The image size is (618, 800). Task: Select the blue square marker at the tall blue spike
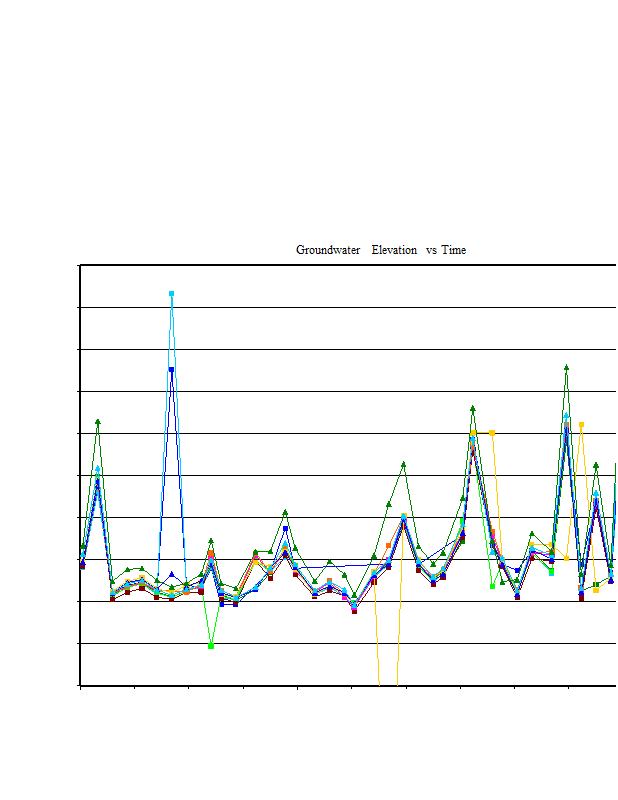[x=172, y=370]
